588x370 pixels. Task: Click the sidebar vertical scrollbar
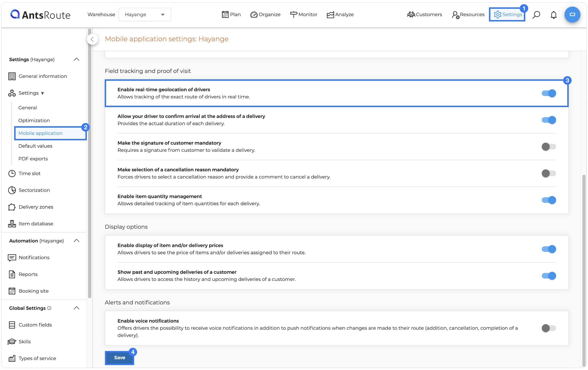(x=90, y=163)
